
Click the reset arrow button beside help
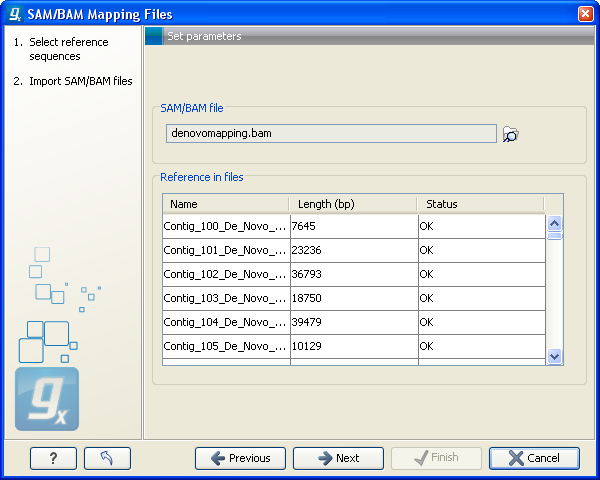tap(107, 458)
